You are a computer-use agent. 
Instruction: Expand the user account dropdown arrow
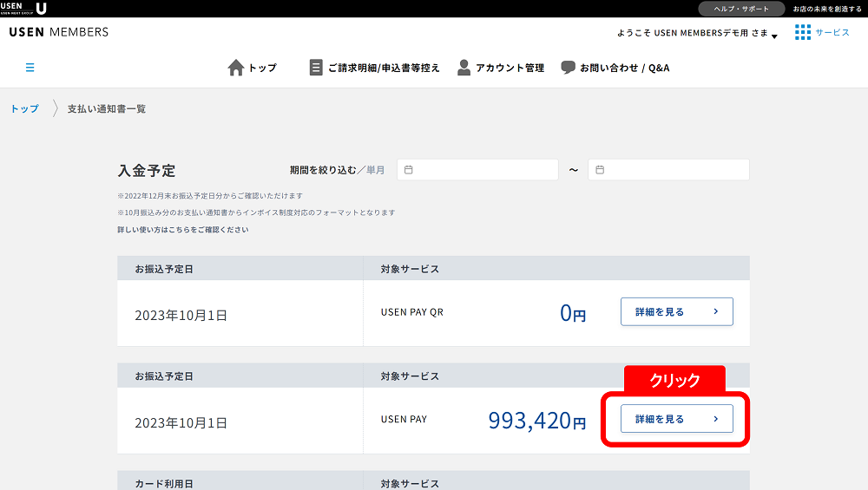click(774, 36)
